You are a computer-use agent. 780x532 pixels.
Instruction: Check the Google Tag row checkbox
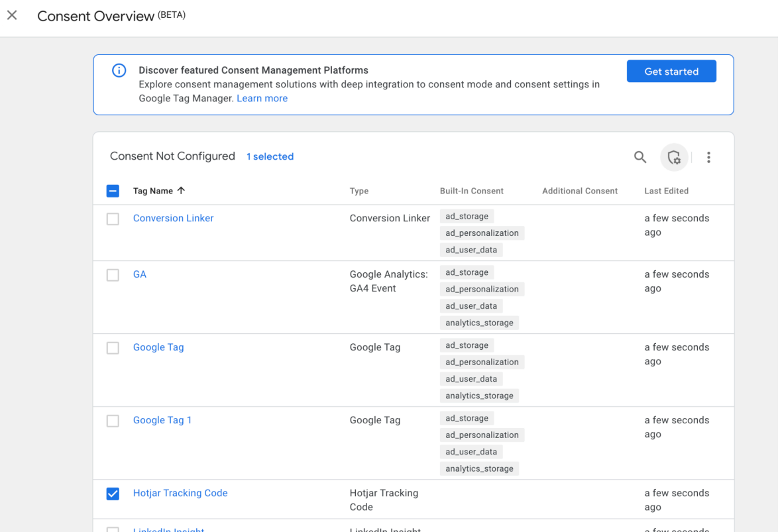click(113, 348)
